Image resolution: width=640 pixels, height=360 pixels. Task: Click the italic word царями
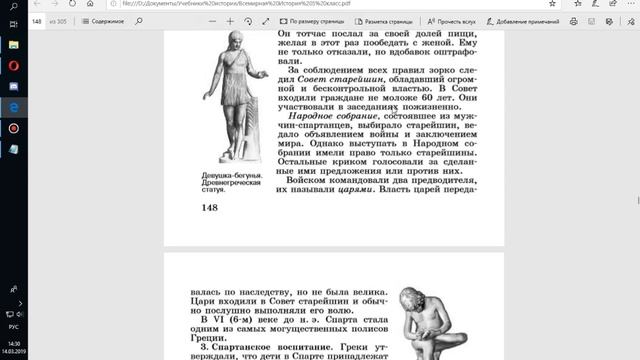coord(355,189)
